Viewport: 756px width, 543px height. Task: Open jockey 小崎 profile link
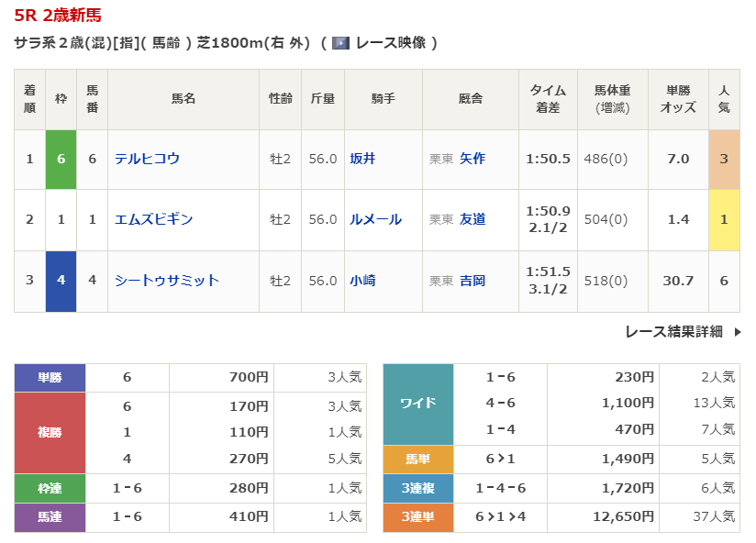pos(362,281)
